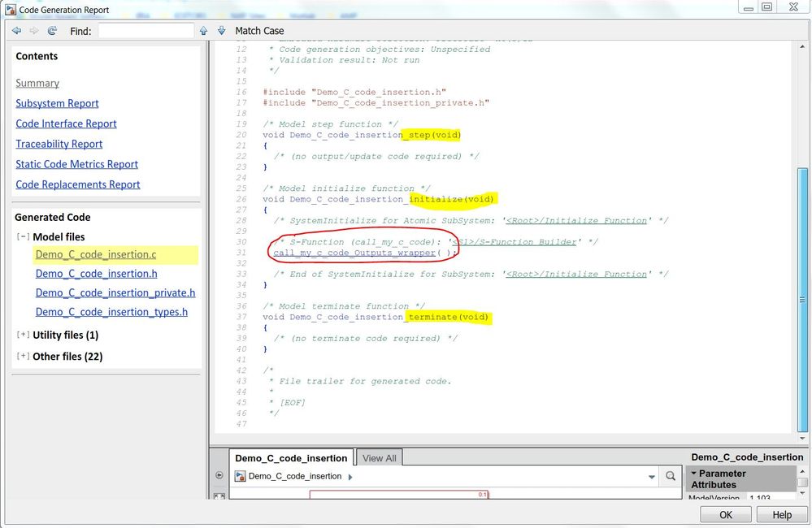Click the hide/show explorer bar round icon

tap(219, 475)
